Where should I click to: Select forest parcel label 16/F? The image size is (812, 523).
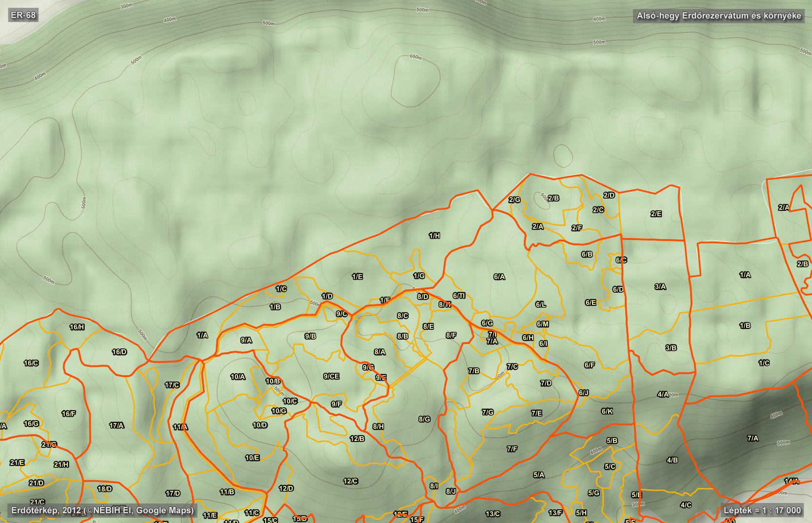pos(69,414)
